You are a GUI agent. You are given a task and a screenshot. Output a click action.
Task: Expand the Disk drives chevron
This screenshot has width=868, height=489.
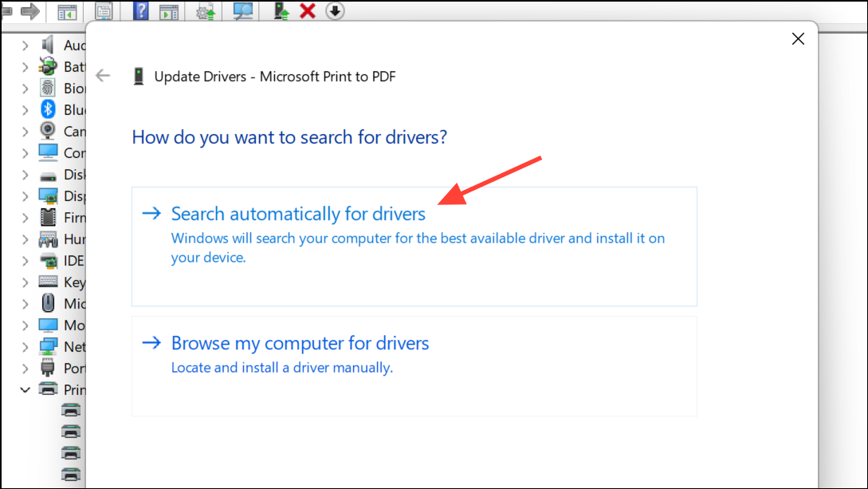(25, 175)
